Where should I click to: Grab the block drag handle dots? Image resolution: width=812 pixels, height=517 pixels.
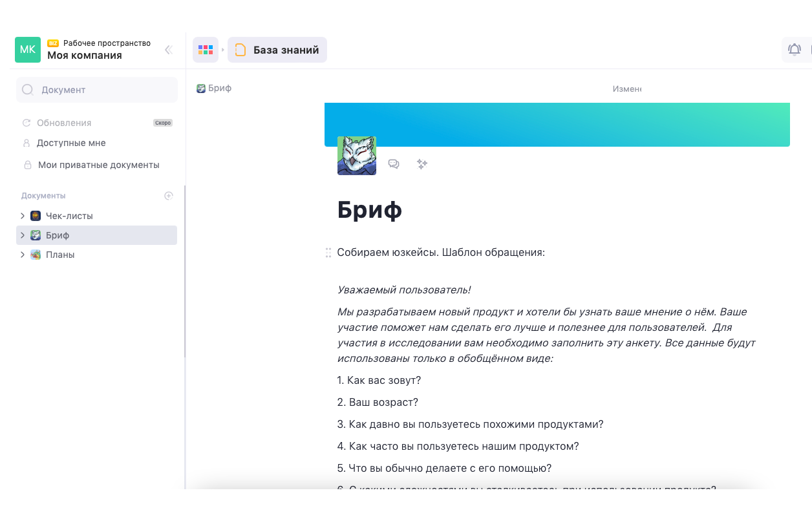click(x=328, y=253)
